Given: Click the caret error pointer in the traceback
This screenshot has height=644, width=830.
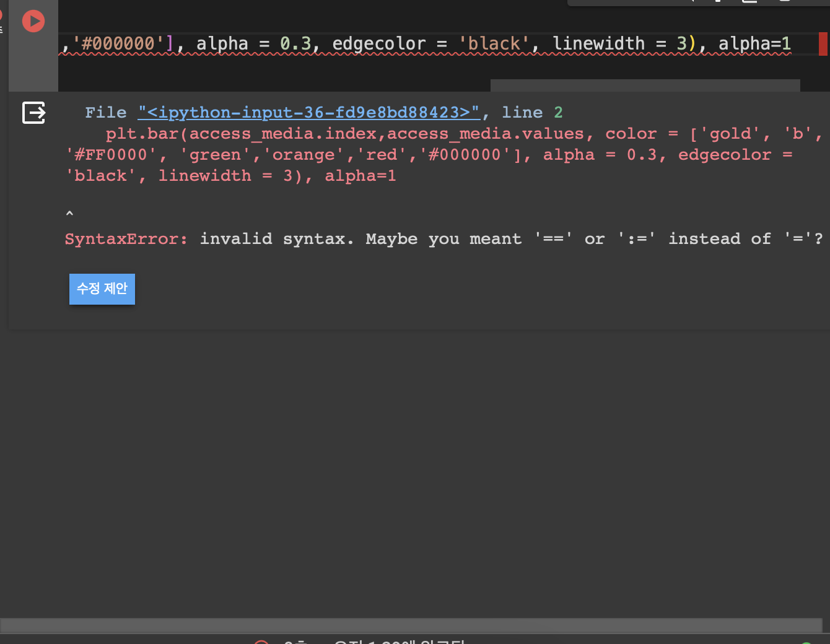Looking at the screenshot, I should click(69, 214).
